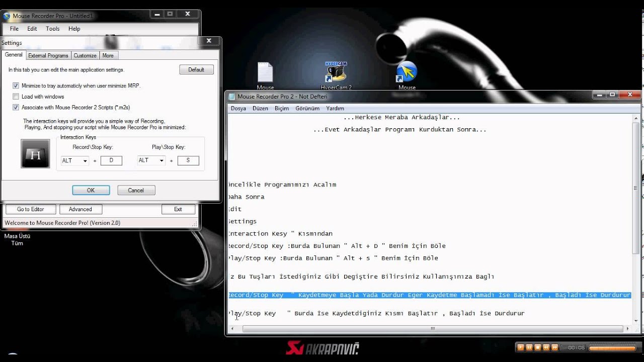Click the Default button in Settings
The image size is (644, 362).
[x=196, y=69]
